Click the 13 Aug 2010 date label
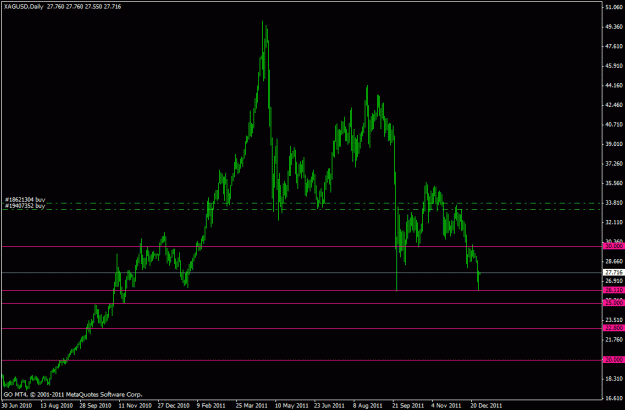Viewport: 625px width, 410px height. 55,405
